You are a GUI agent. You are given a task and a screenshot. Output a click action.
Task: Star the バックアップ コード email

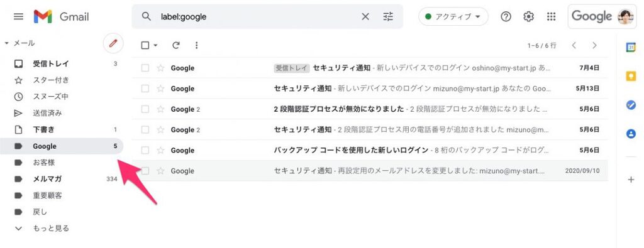pyautogui.click(x=160, y=150)
